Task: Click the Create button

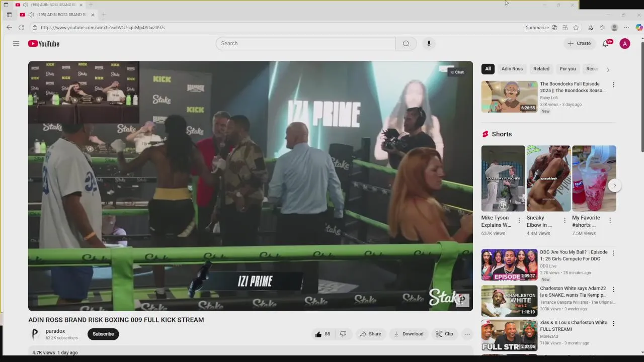Action: [579, 44]
